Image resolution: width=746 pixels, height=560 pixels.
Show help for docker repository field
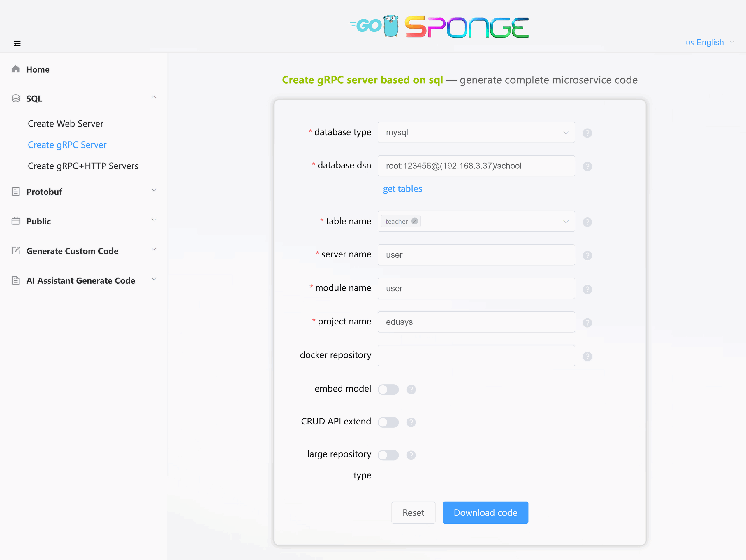click(x=587, y=356)
